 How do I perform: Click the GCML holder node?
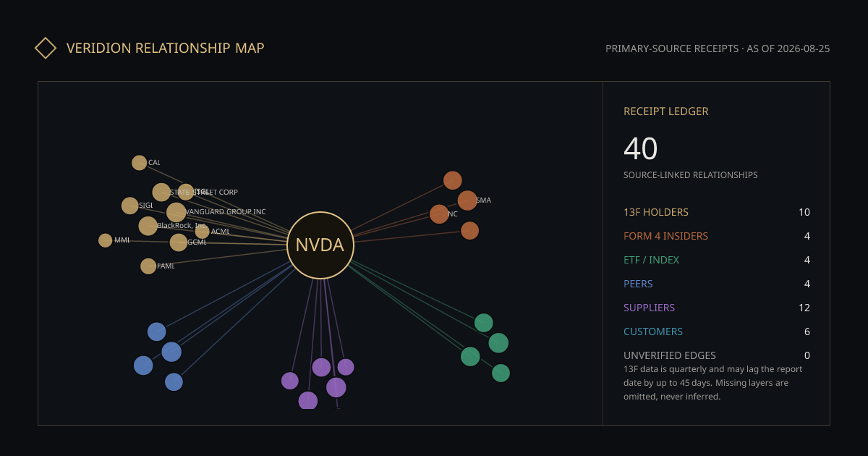[179, 242]
